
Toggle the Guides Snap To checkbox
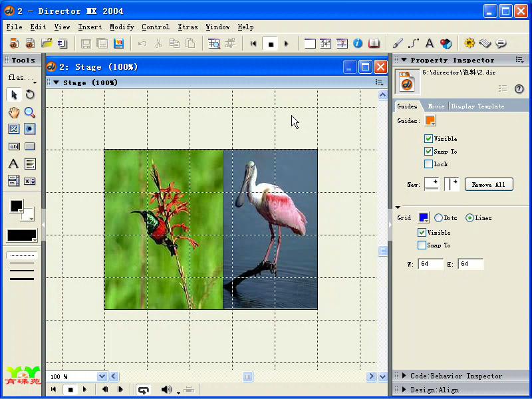pos(428,152)
